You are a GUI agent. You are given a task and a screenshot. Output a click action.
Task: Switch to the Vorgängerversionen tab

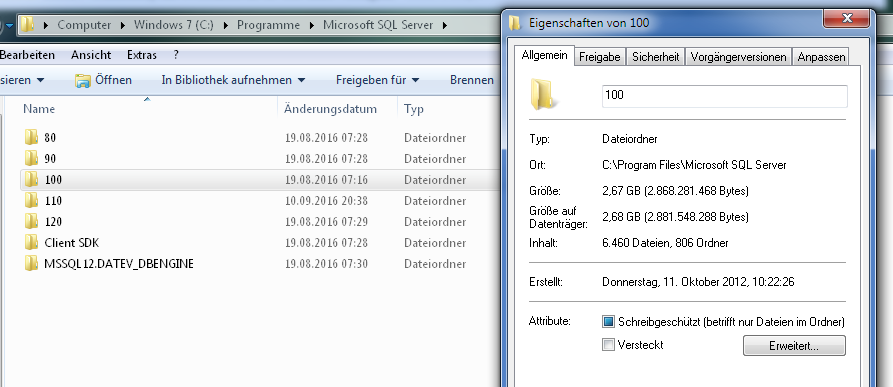[x=739, y=57]
